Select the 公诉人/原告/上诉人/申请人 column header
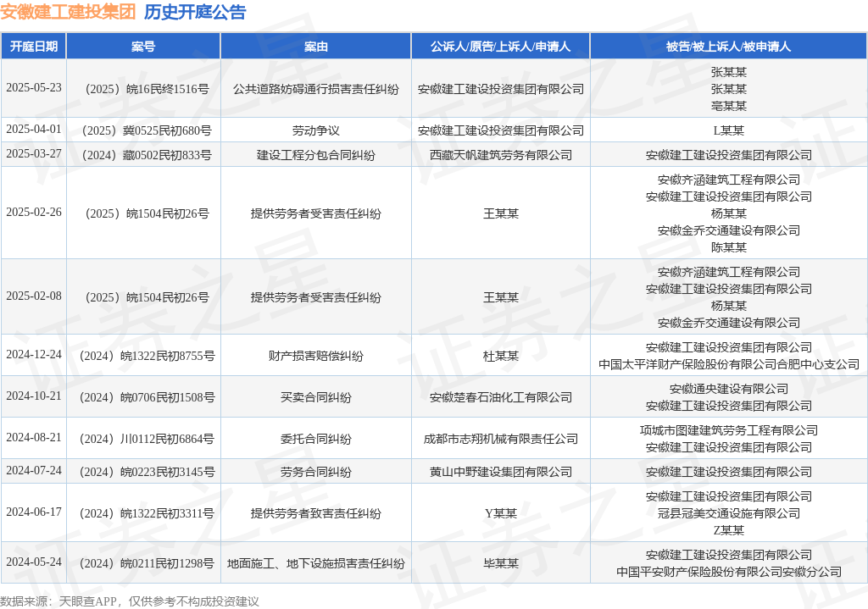The width and height of the screenshot is (868, 609). tap(500, 47)
